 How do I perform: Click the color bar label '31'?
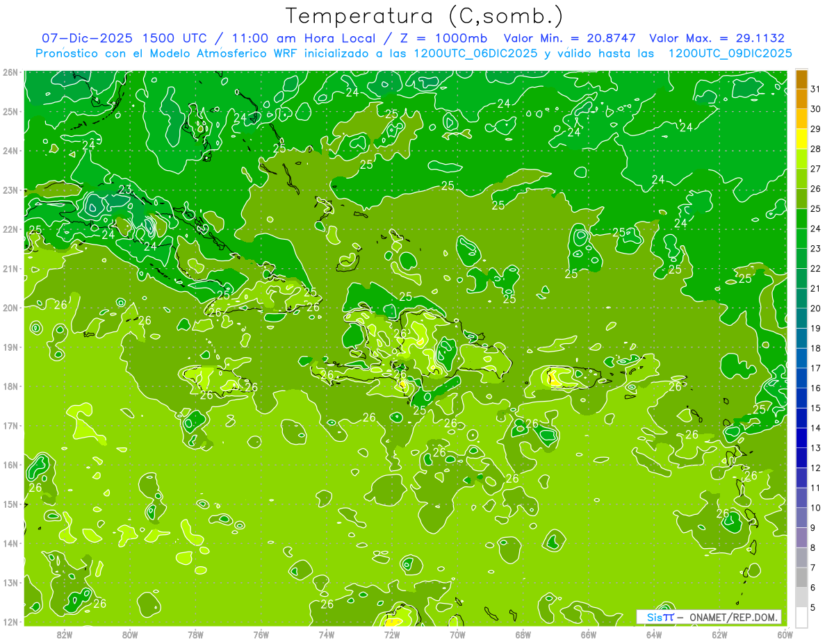coord(815,89)
